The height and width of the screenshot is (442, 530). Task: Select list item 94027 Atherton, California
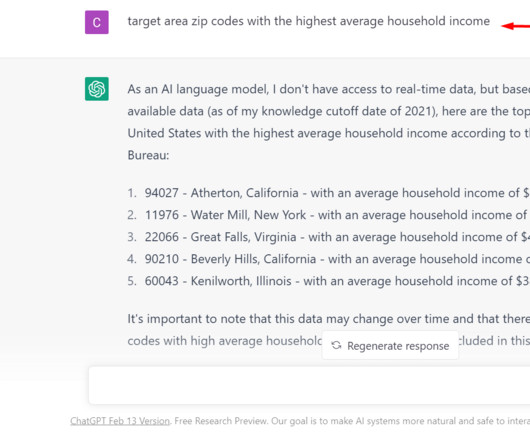[x=328, y=193]
